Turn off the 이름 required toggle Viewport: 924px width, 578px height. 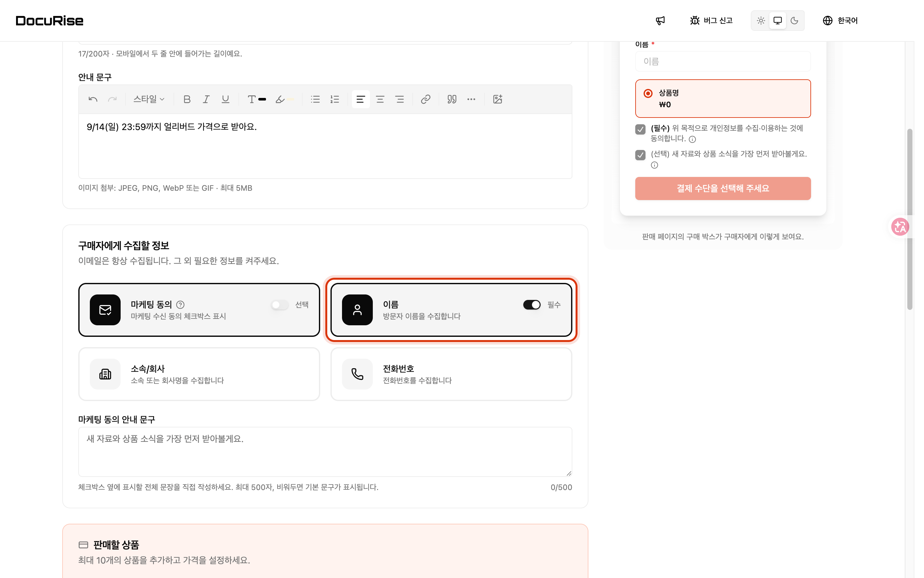pyautogui.click(x=532, y=305)
